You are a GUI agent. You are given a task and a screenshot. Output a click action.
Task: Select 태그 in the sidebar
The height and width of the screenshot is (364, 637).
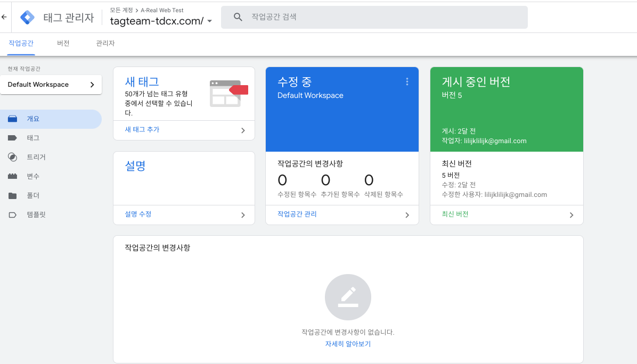[x=51, y=138]
